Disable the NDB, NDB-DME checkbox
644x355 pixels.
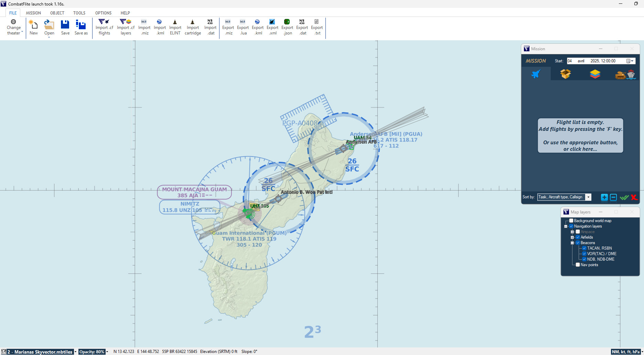pos(584,259)
